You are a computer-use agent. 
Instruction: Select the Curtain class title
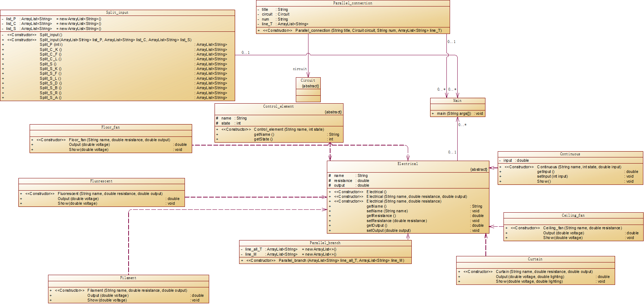pyautogui.click(x=535, y=259)
